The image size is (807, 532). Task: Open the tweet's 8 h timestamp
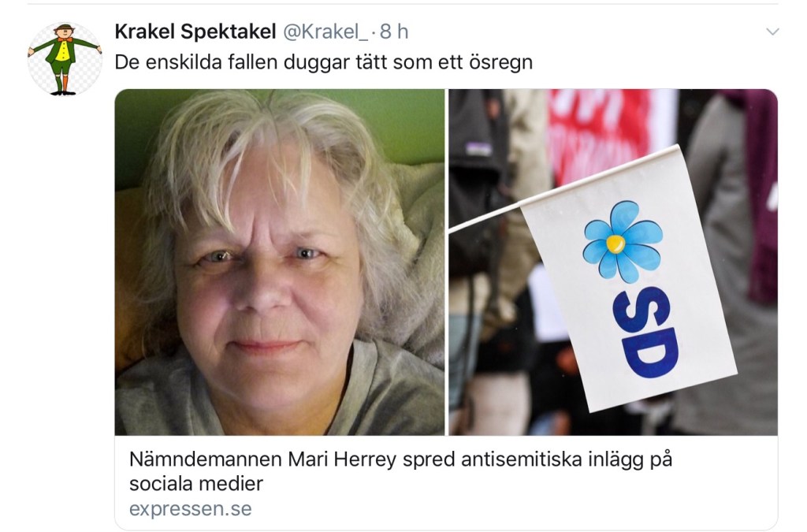[x=394, y=32]
